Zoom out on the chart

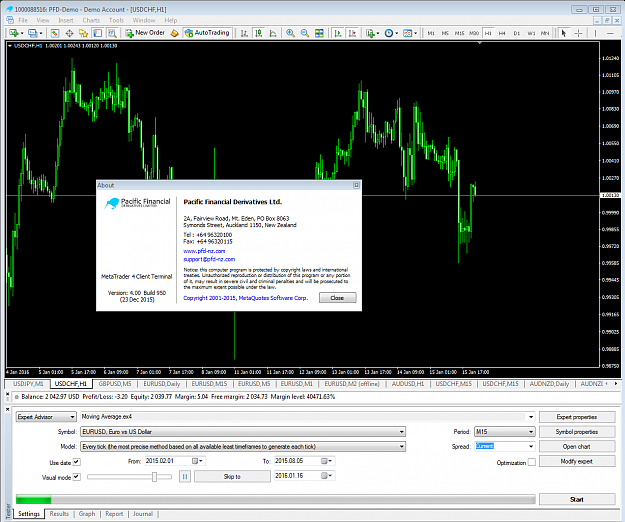(x=305, y=33)
